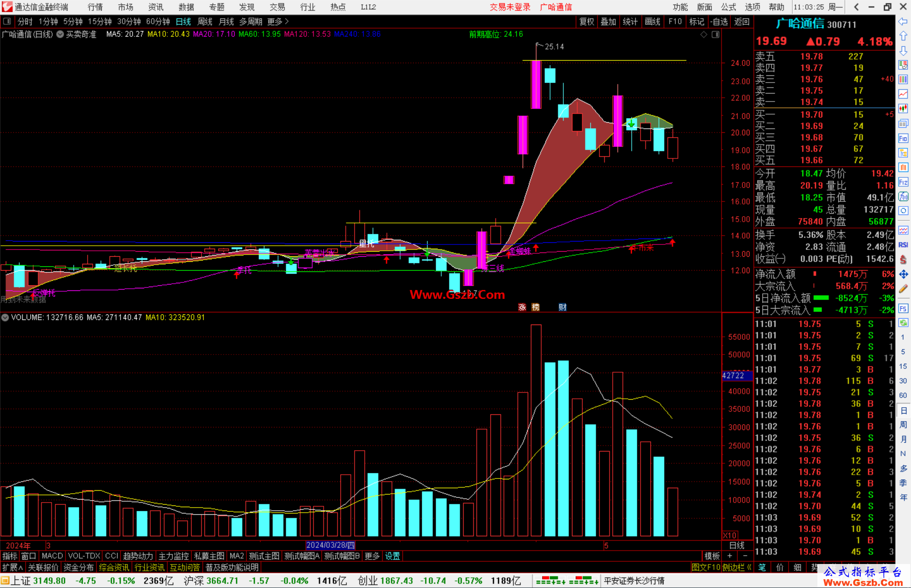Click the four-way move arrows icon
Viewport: 911px width, 588px height.
(903, 274)
